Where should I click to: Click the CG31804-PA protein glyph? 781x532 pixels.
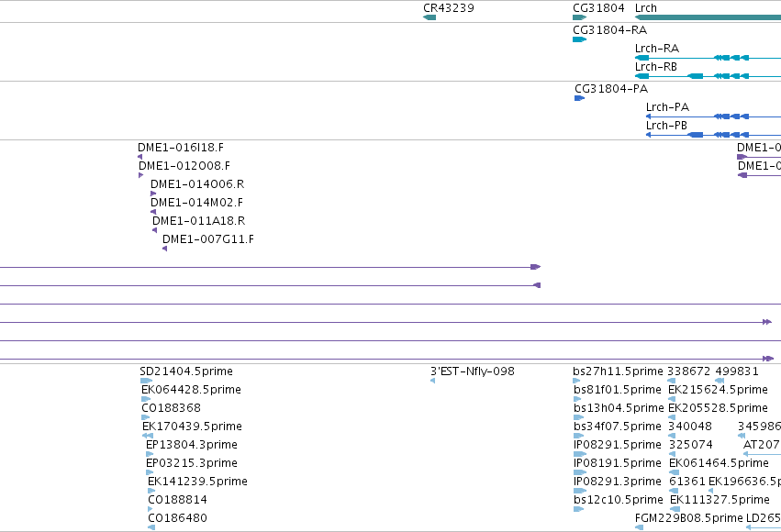point(579,98)
